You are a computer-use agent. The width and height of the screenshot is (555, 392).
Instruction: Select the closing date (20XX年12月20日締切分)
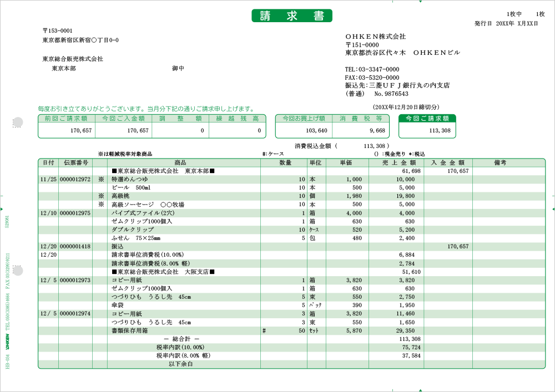pyautogui.click(x=406, y=107)
